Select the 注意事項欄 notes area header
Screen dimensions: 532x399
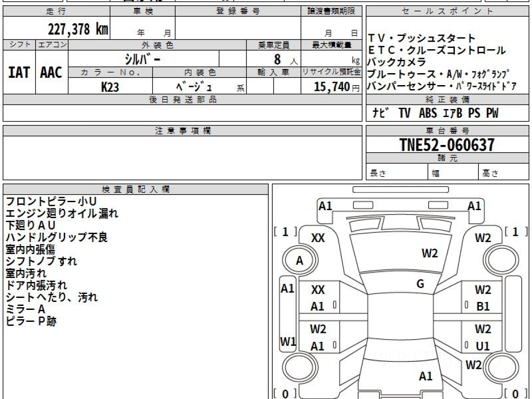pos(183,131)
